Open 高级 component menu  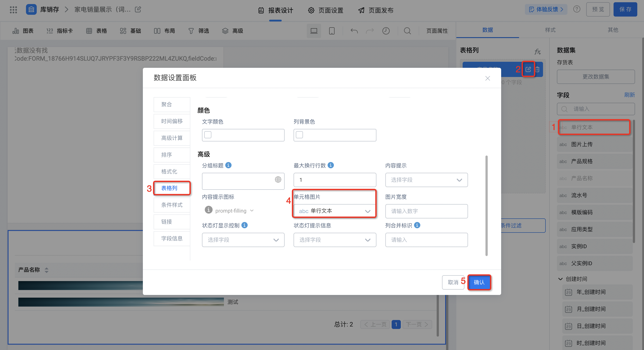point(232,31)
